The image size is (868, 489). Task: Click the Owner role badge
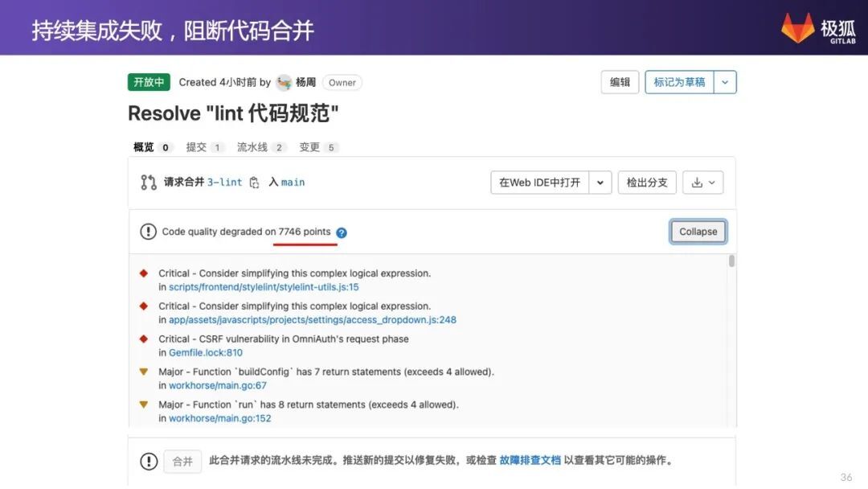click(x=342, y=83)
